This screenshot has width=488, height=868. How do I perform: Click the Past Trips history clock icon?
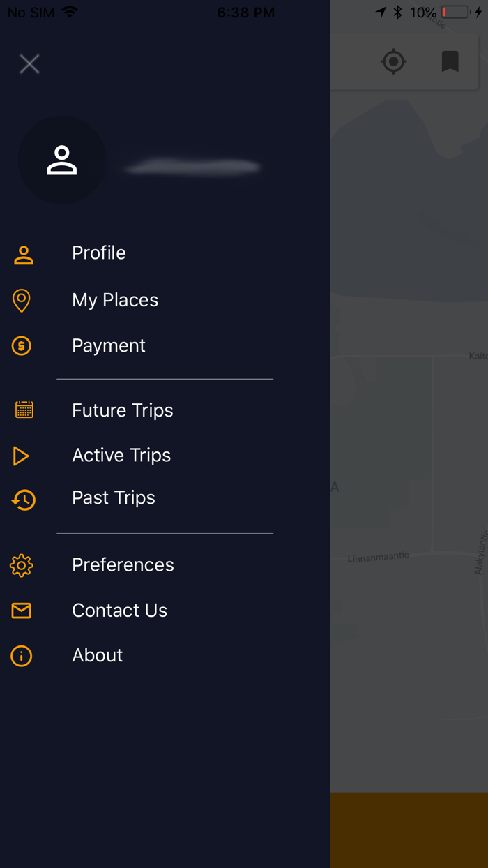point(22,500)
